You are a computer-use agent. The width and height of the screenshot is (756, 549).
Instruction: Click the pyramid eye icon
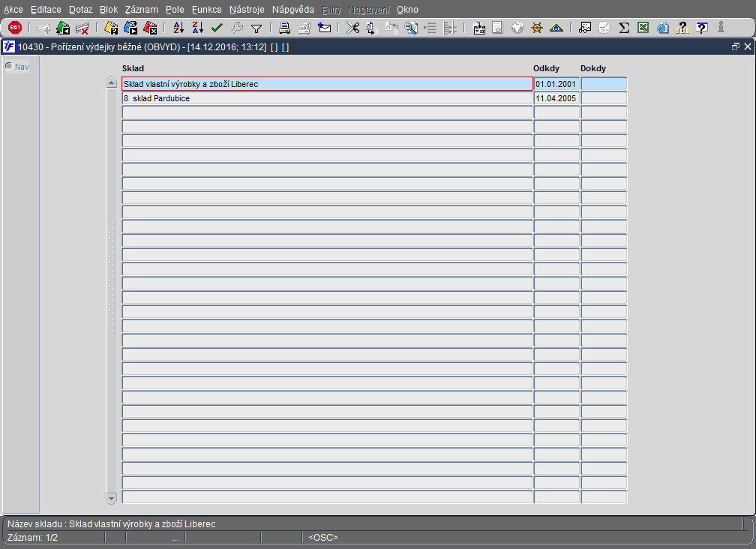(556, 28)
